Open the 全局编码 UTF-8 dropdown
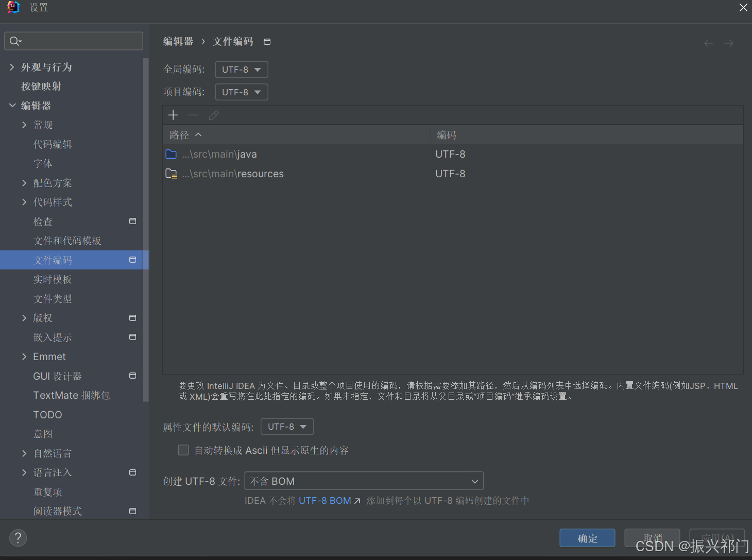This screenshot has width=752, height=560. [x=241, y=69]
